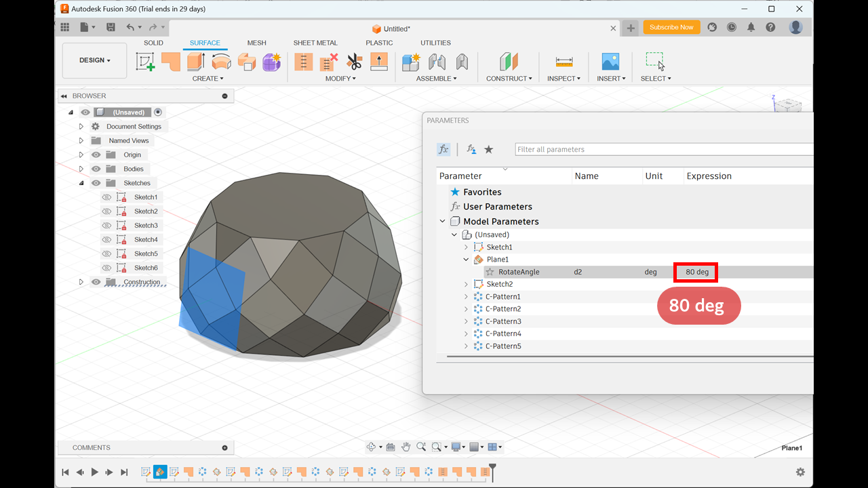Select highlighted Plane1 timeline feature
868x488 pixels.
click(160, 472)
